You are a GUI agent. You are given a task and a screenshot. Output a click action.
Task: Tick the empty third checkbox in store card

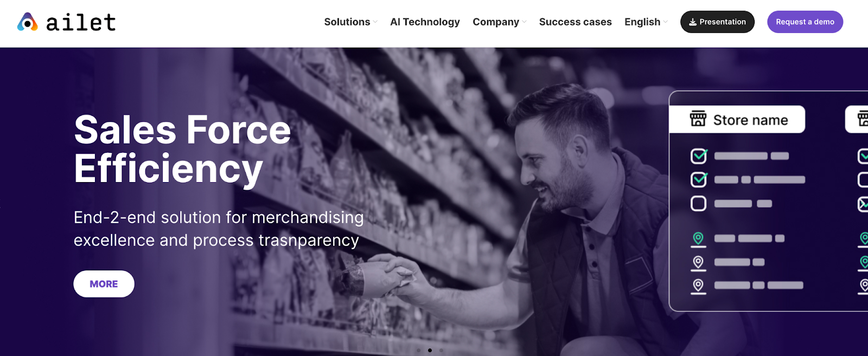pyautogui.click(x=698, y=203)
